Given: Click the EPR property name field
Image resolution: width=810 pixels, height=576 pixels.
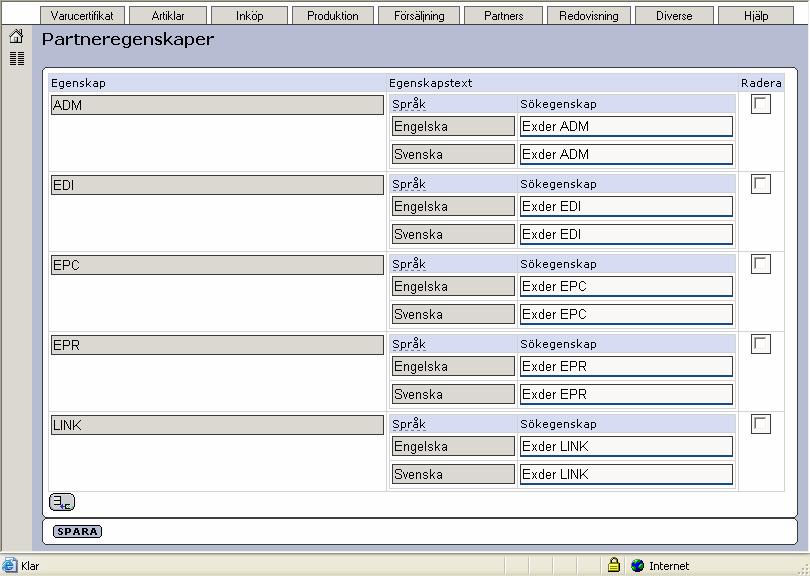Looking at the screenshot, I should [217, 345].
